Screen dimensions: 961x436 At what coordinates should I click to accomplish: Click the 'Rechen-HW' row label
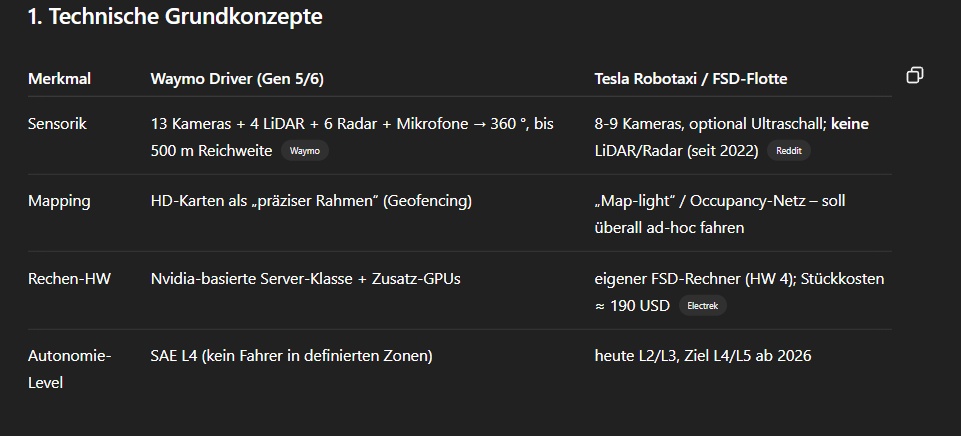(x=69, y=279)
